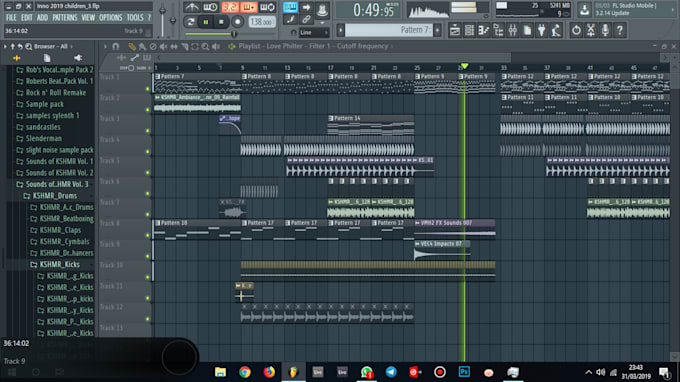Expand Sounds of KSHMR Vol. 1 folder
Viewport: 680px width, 382px height.
pyautogui.click(x=54, y=161)
